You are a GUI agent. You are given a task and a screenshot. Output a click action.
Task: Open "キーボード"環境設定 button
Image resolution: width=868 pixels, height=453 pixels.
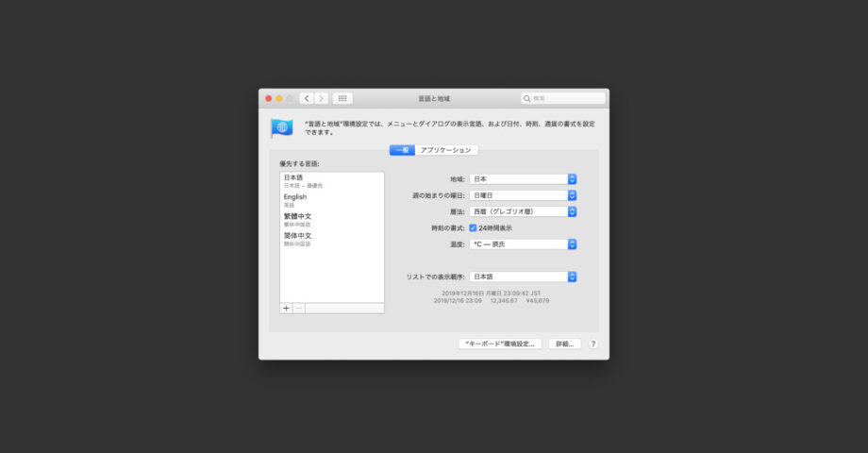[499, 344]
